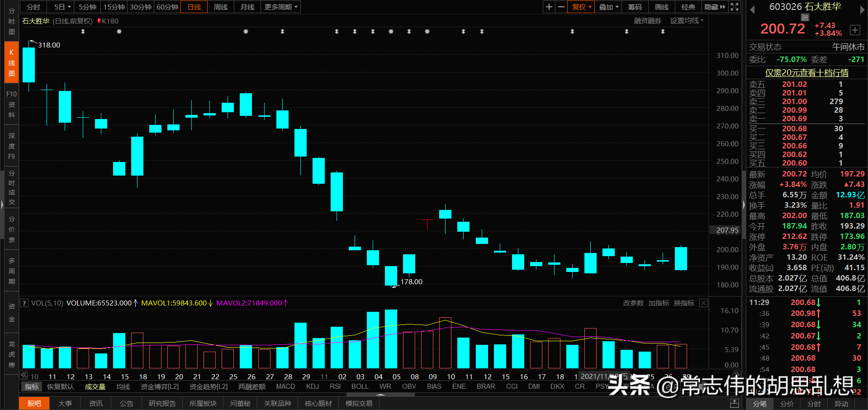The width and height of the screenshot is (868, 410).
Task: Collapse chart sidebar with double-left arrow icon
Action: pyautogui.click(x=24, y=375)
